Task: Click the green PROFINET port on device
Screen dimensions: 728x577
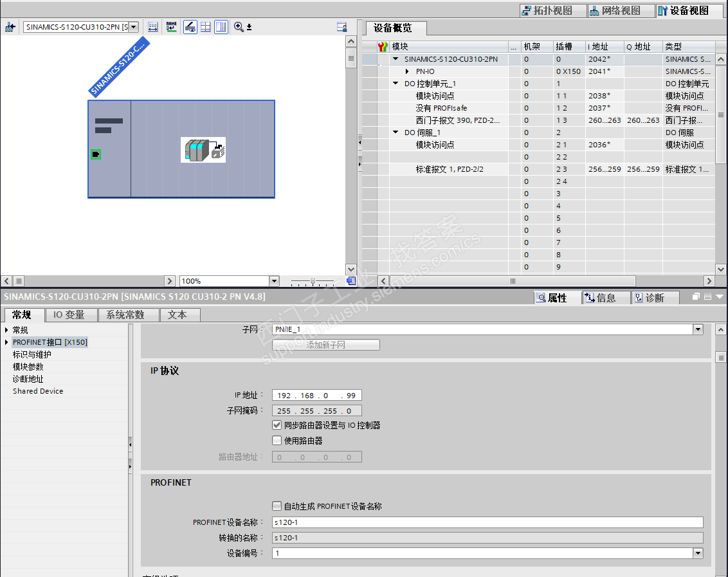Action: pos(96,154)
